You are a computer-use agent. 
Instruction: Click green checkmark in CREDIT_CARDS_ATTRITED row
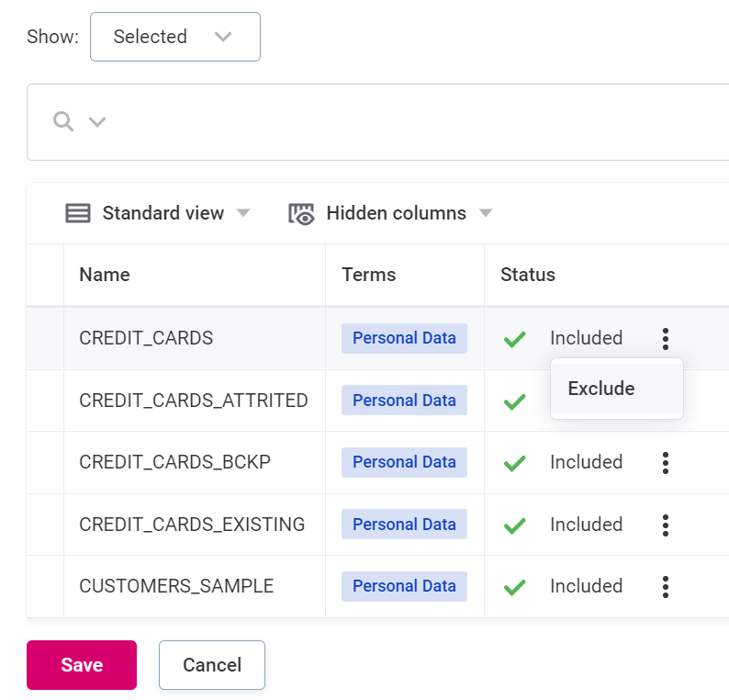coord(515,401)
